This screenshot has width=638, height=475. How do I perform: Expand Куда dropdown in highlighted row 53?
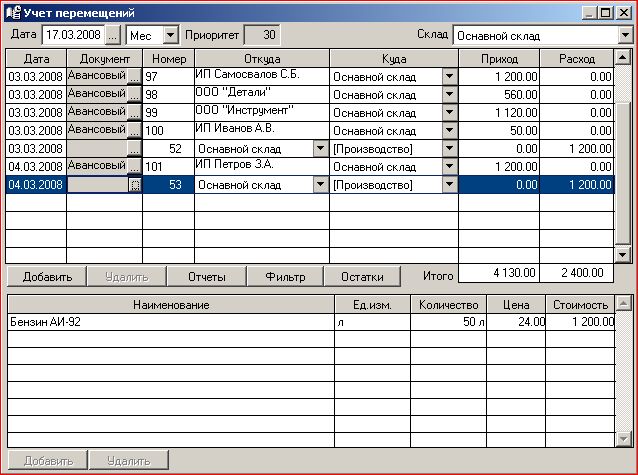(x=449, y=185)
